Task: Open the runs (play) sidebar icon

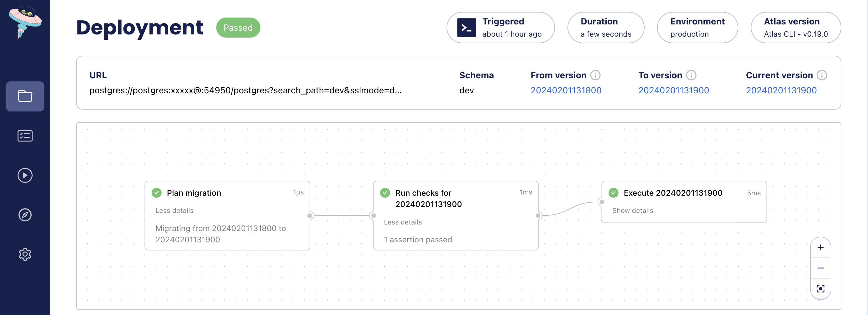Action: pos(24,175)
